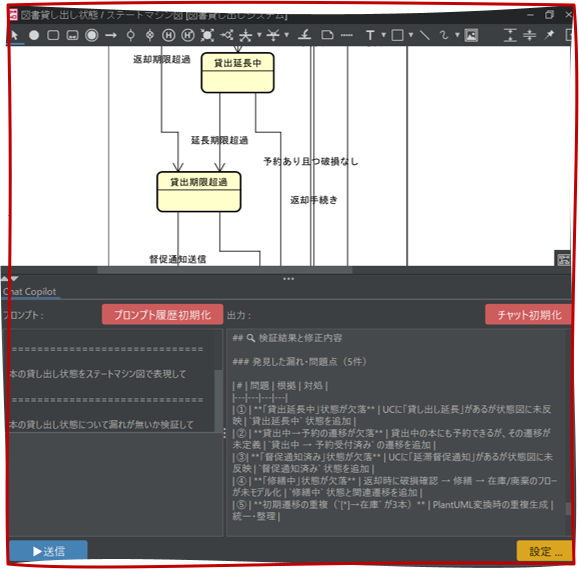This screenshot has width=579, height=569.
Task: Select the 漏れが無いか検証して prompt history entry
Action: click(x=102, y=425)
